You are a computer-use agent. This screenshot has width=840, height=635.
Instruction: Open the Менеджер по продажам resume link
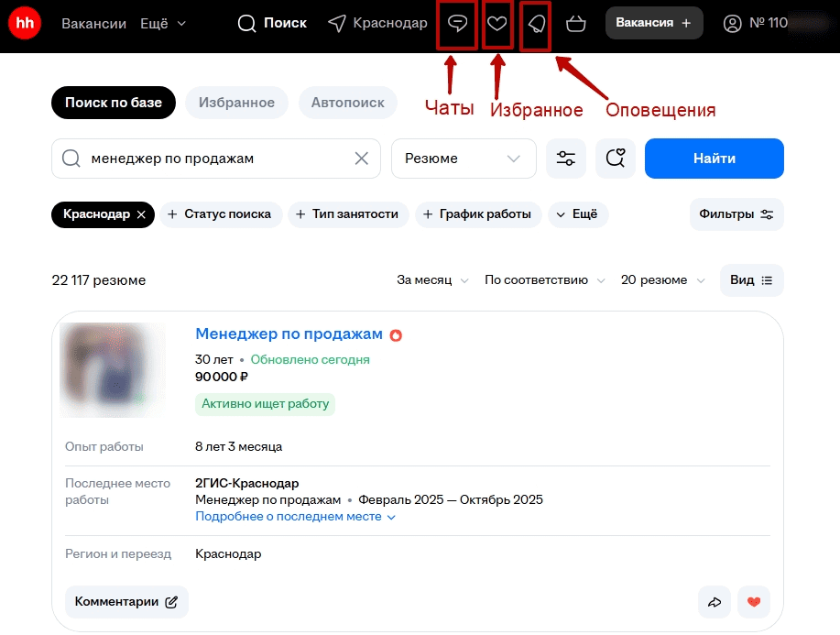(289, 334)
